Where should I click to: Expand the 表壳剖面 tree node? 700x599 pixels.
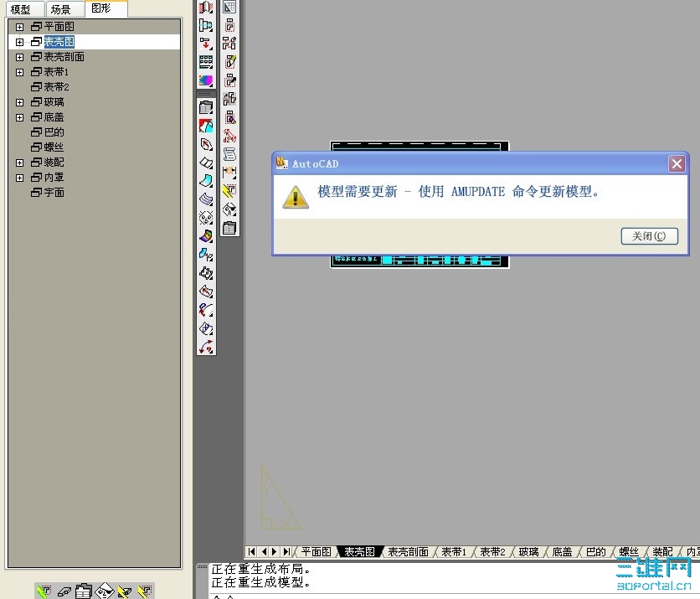coord(19,57)
